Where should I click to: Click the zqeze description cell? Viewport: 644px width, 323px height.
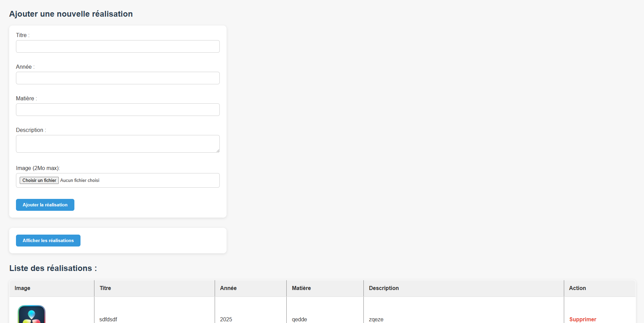376,319
